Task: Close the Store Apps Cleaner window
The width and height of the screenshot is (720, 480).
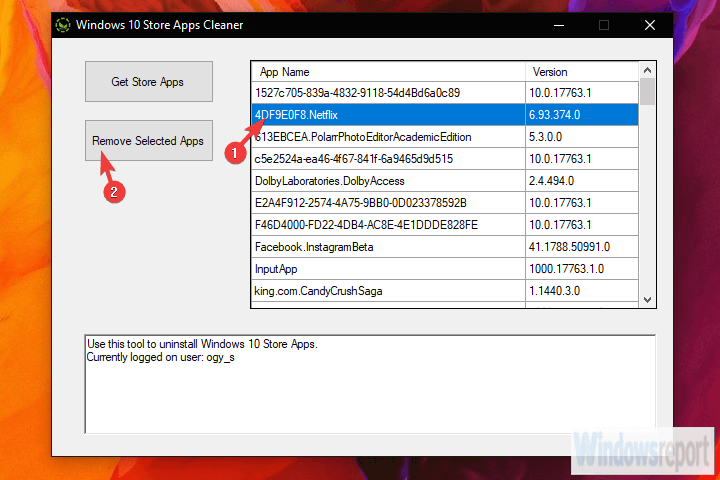Action: tap(649, 25)
